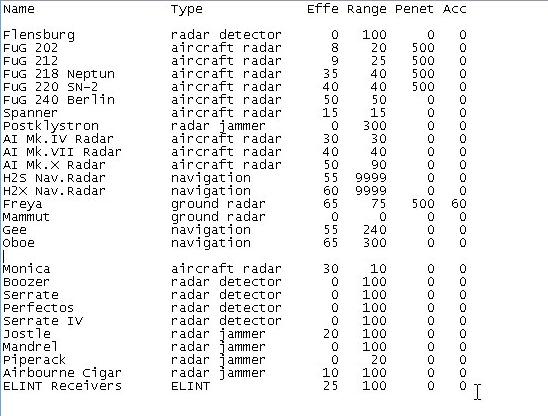
Task: Select the FuG 202 row name
Action: (30, 48)
